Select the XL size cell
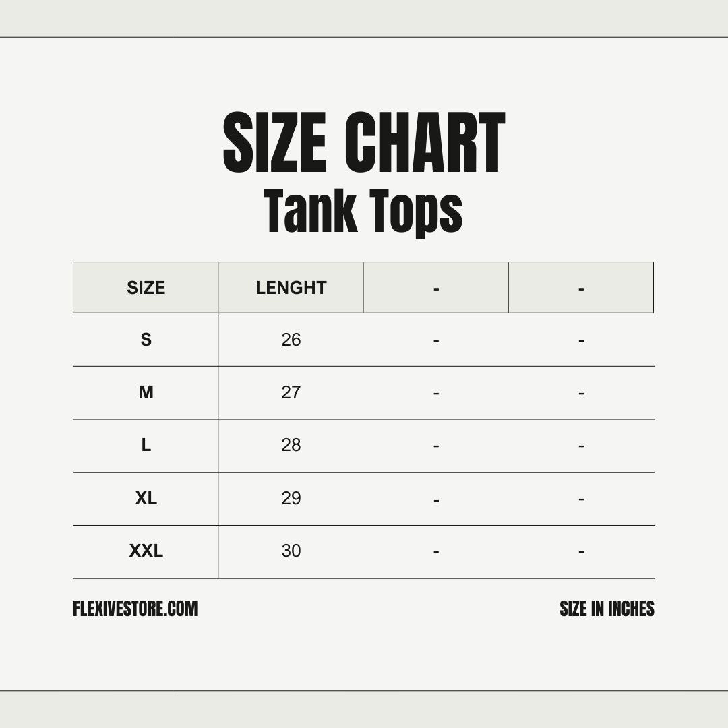 pos(146,498)
